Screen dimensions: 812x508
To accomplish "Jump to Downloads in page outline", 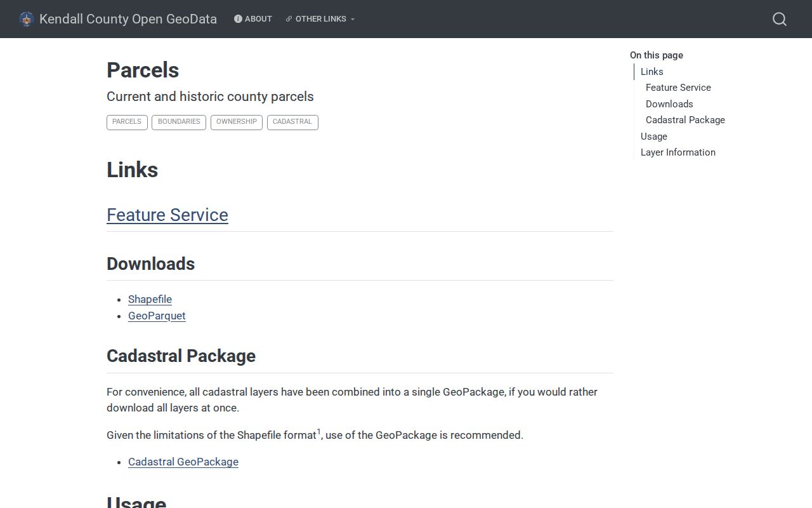I will pyautogui.click(x=669, y=104).
